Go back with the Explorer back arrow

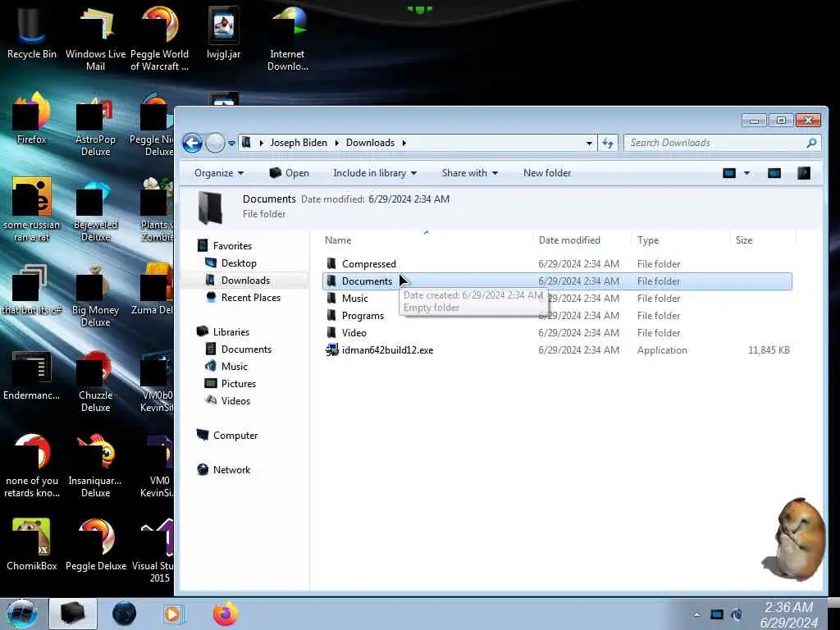pyautogui.click(x=192, y=143)
